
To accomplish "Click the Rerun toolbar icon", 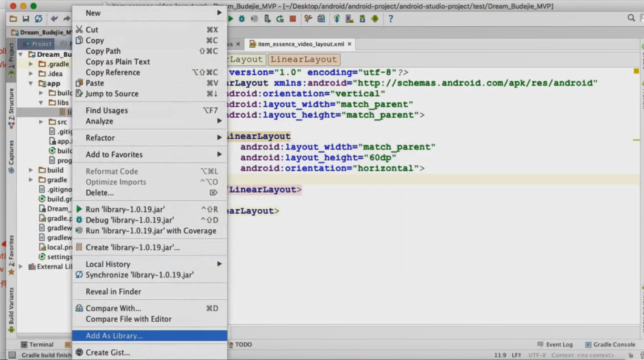I will (280, 19).
